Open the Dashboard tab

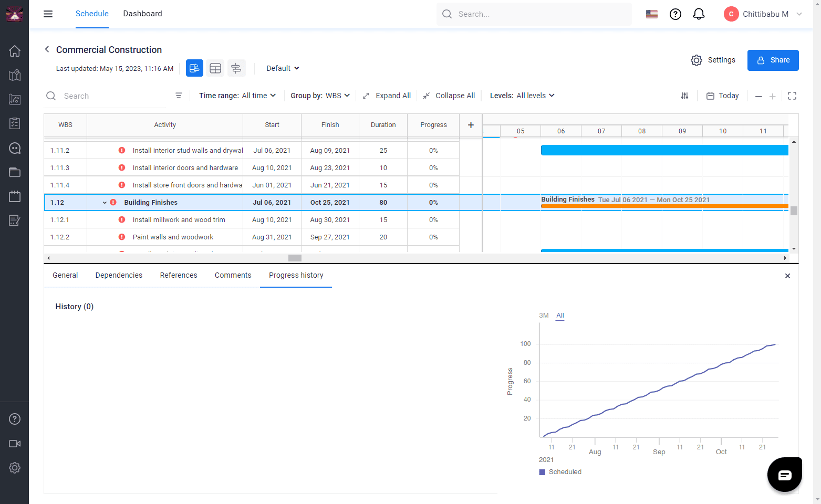point(142,14)
